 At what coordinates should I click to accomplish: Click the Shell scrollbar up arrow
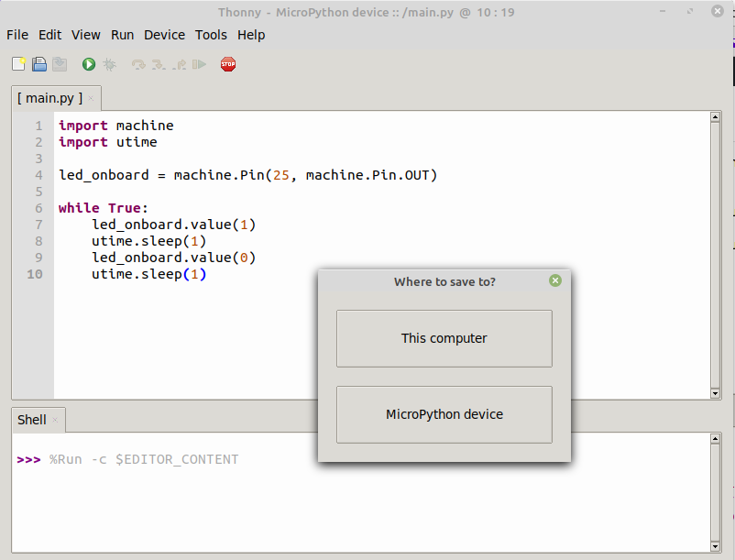pos(715,439)
